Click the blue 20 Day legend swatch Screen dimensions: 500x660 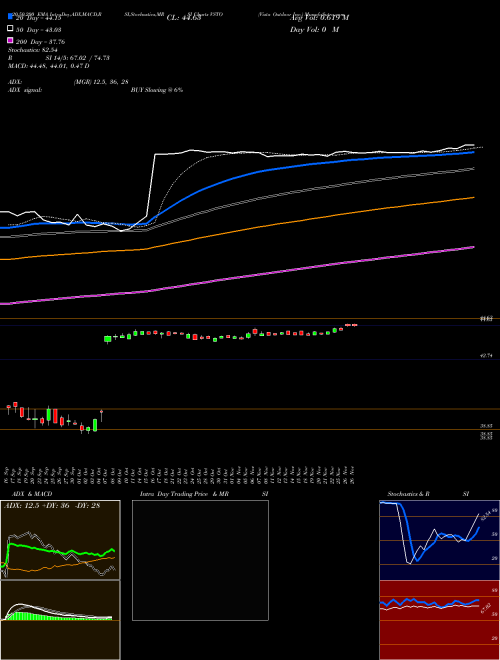coord(10,17)
